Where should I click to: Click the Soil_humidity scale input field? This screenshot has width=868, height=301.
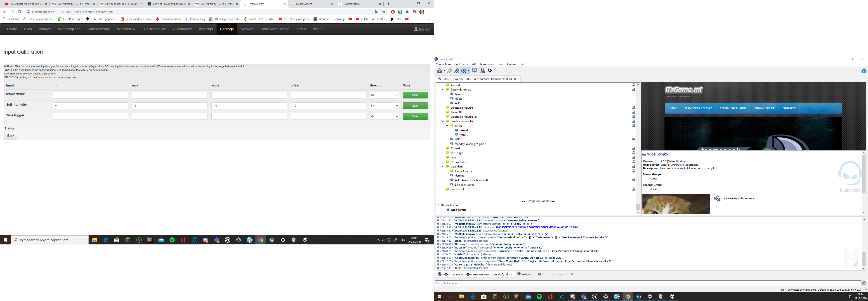(x=249, y=106)
